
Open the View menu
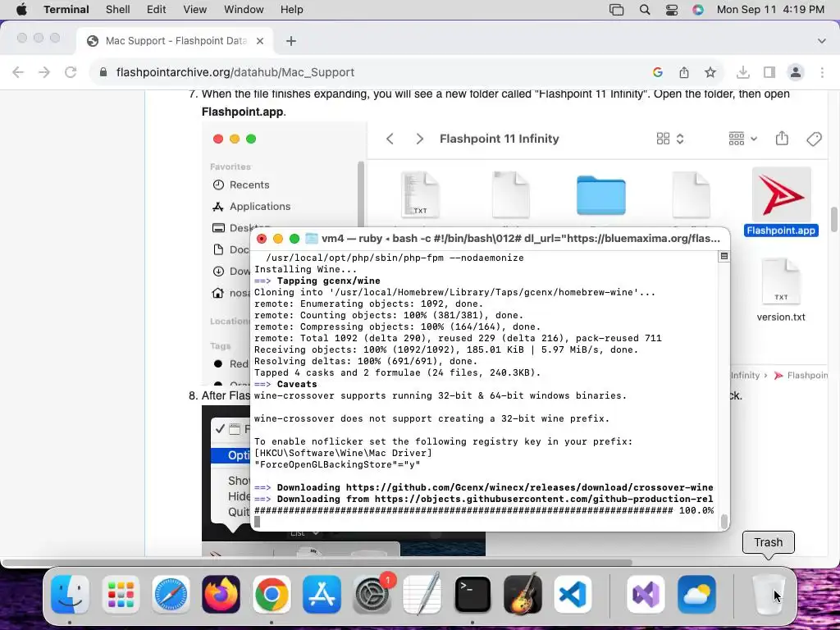pos(195,10)
